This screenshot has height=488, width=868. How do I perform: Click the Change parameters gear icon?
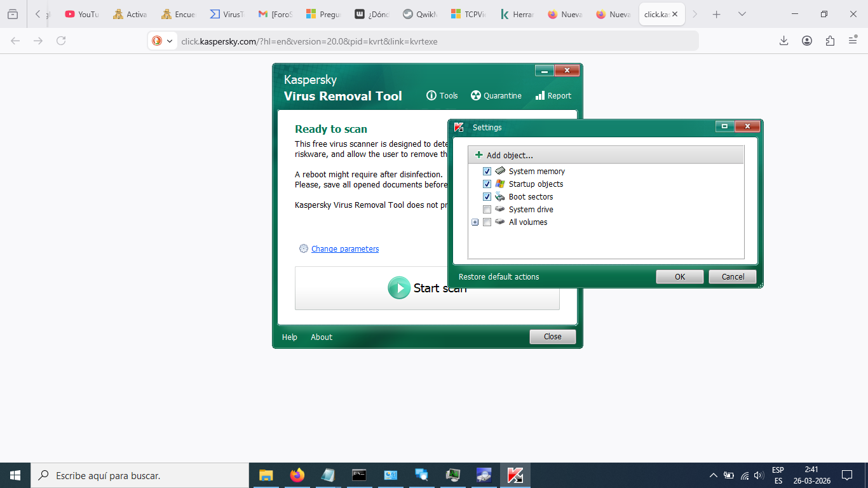pyautogui.click(x=304, y=248)
